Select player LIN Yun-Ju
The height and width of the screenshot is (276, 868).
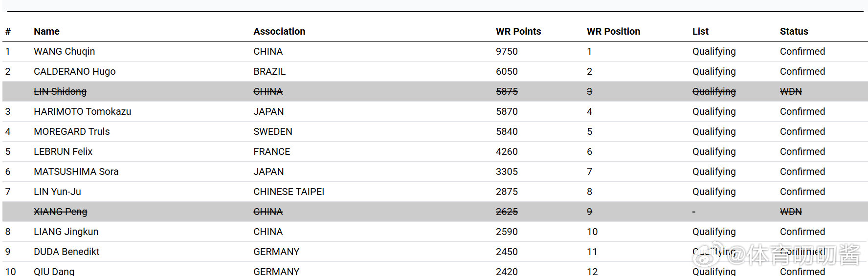(57, 191)
